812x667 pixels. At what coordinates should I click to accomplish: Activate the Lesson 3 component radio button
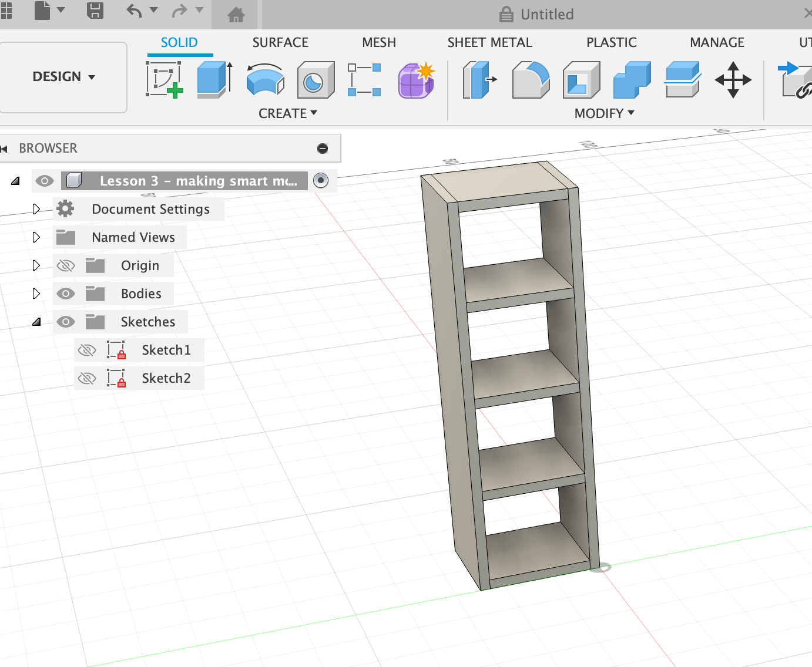tap(321, 180)
